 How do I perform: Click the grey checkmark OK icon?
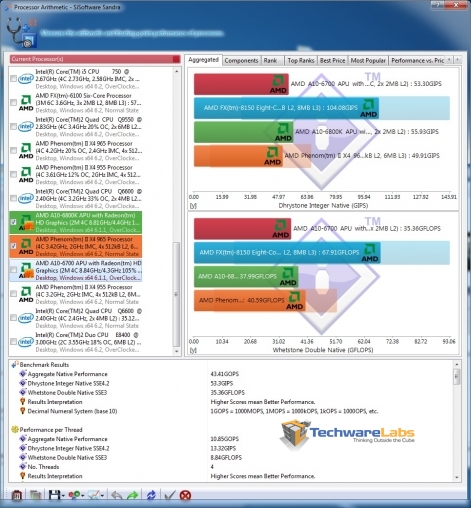tap(170, 495)
